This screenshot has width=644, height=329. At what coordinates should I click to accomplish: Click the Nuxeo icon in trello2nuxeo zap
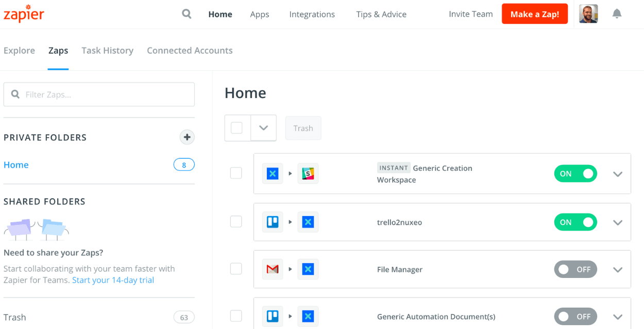(308, 222)
